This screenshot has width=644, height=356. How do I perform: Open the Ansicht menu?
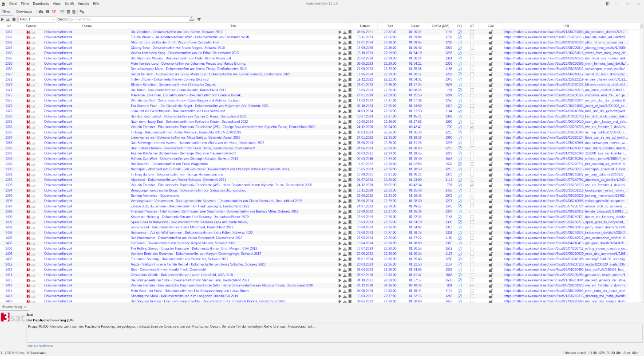83,4
